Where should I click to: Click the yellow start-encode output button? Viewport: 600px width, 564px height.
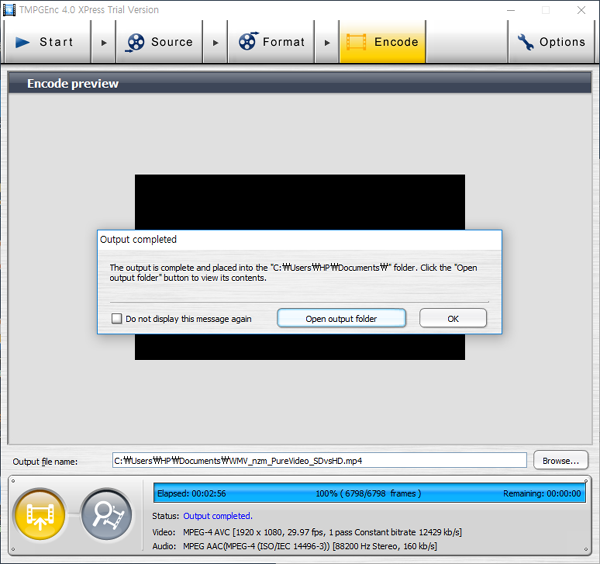coord(40,514)
